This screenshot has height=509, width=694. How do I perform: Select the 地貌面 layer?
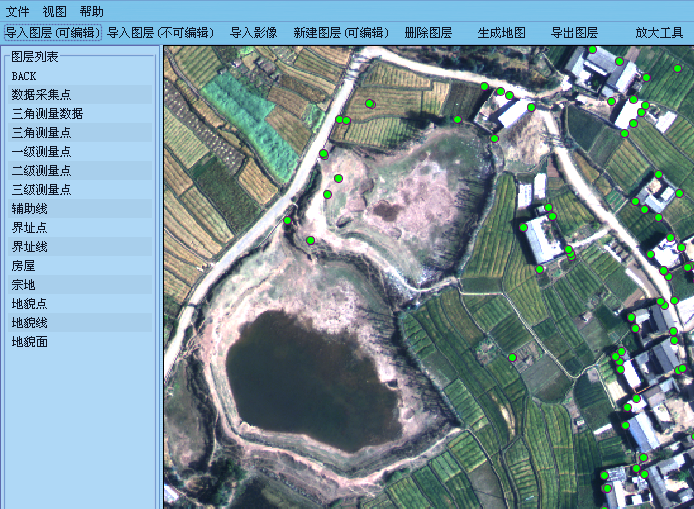click(x=80, y=342)
